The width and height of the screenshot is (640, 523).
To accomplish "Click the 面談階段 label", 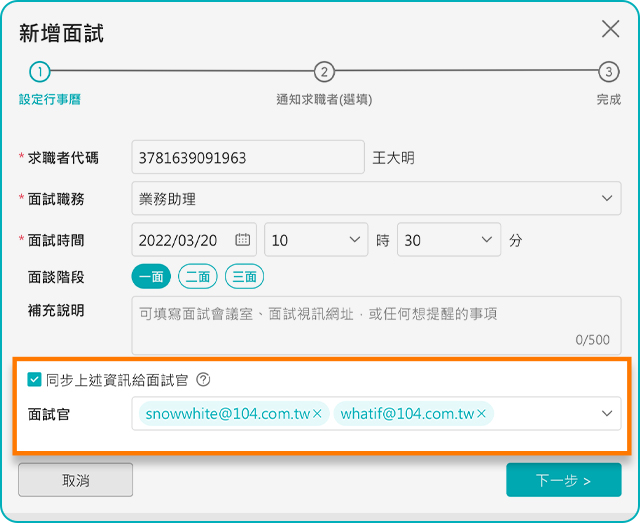I will pos(56,277).
